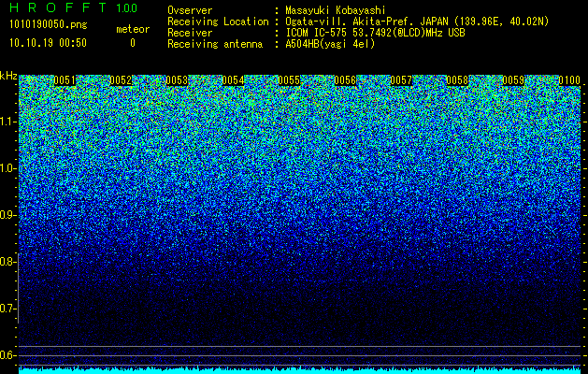Click the 0100 time marker
588x374 pixels.
click(x=569, y=80)
